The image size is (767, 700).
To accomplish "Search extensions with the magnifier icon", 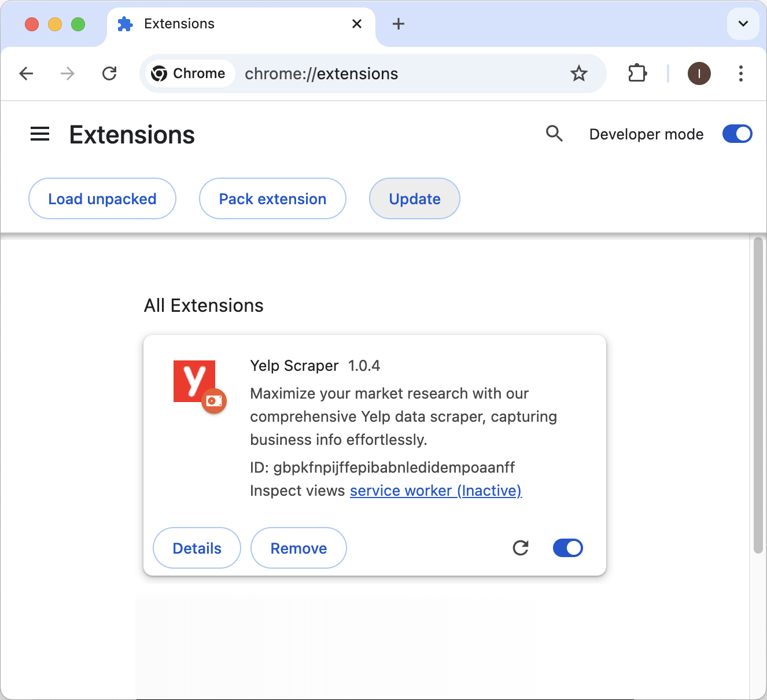I will pos(554,134).
